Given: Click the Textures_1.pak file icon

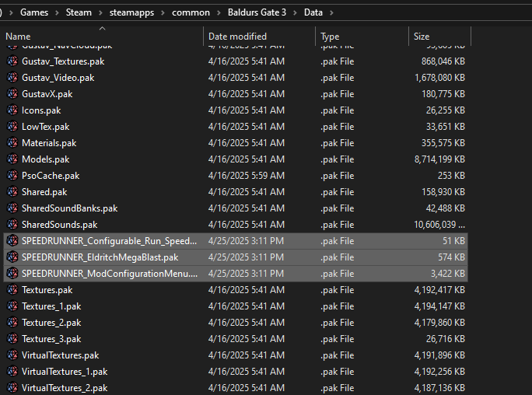Looking at the screenshot, I should (12, 306).
